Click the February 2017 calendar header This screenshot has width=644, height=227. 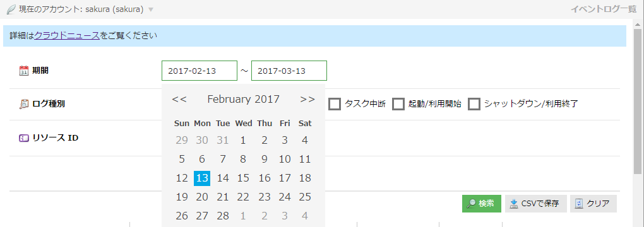pos(243,99)
